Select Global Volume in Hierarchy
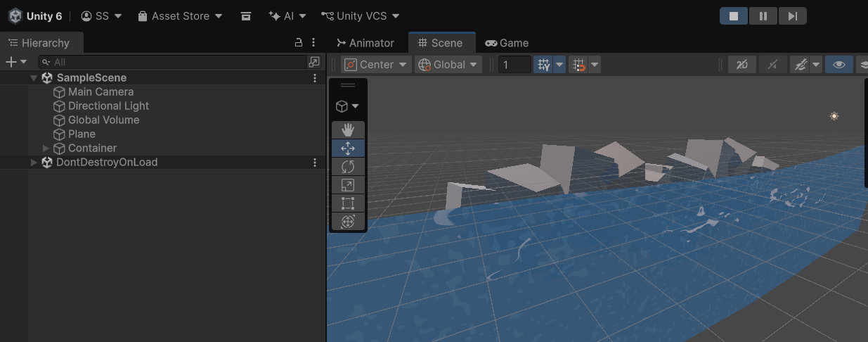This screenshot has width=868, height=342. pyautogui.click(x=103, y=120)
